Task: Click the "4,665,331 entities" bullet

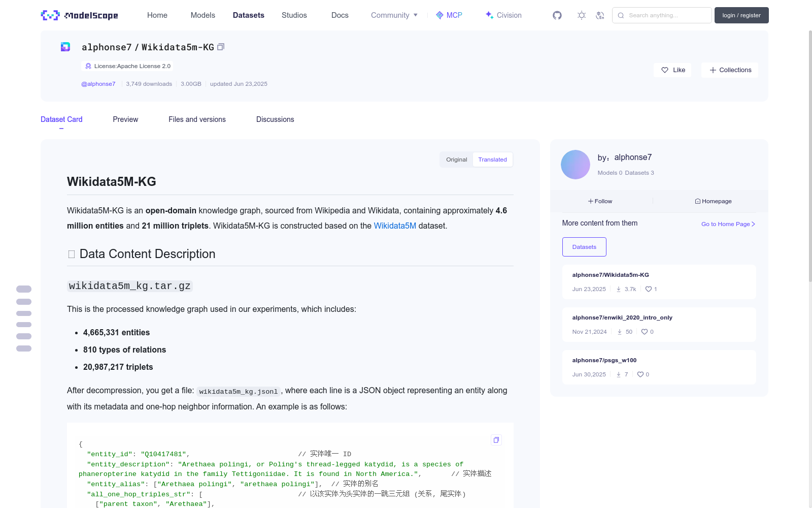Action: point(117,332)
